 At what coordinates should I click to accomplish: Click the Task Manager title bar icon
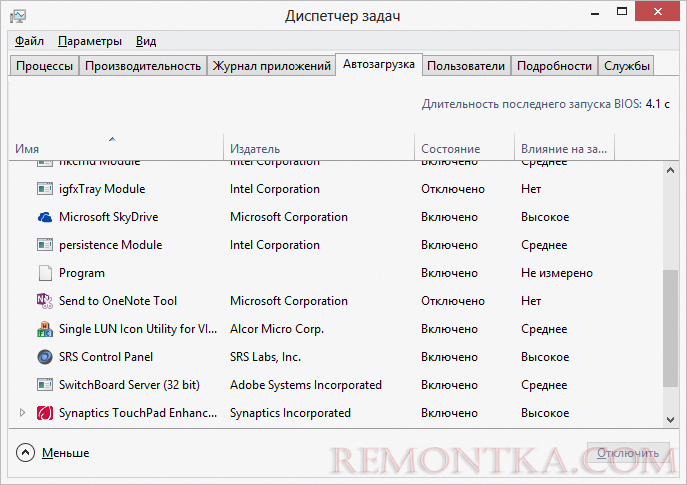coord(18,16)
